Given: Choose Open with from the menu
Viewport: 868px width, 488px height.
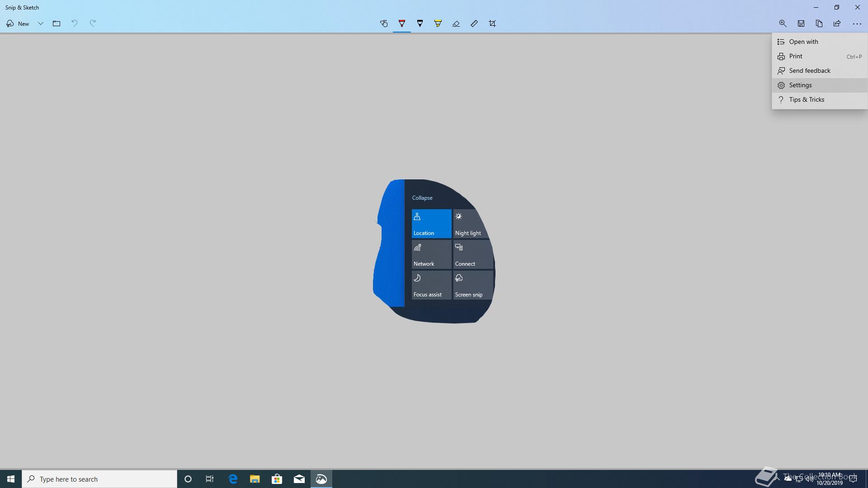Looking at the screenshot, I should coord(820,42).
